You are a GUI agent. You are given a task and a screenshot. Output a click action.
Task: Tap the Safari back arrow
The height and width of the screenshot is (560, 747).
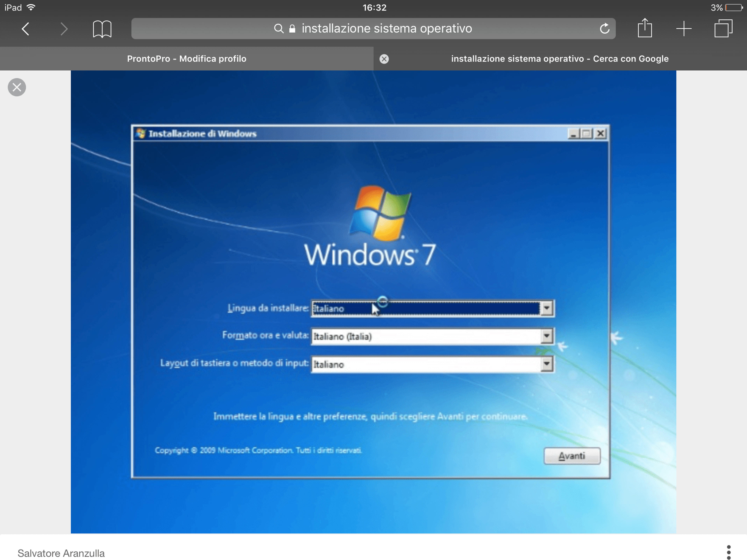point(26,29)
